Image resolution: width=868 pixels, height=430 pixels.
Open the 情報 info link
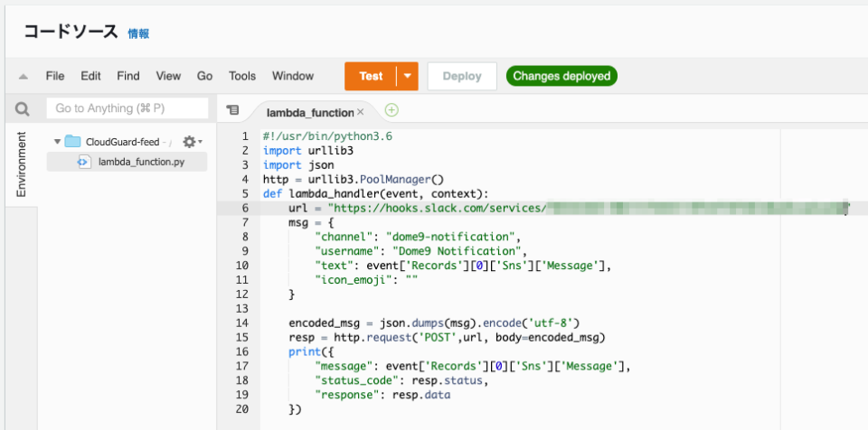(138, 33)
